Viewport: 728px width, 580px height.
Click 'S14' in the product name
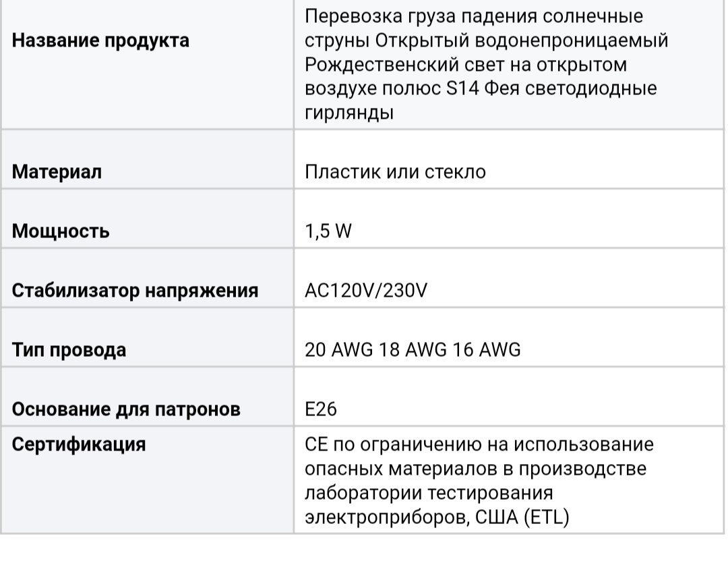tap(460, 89)
